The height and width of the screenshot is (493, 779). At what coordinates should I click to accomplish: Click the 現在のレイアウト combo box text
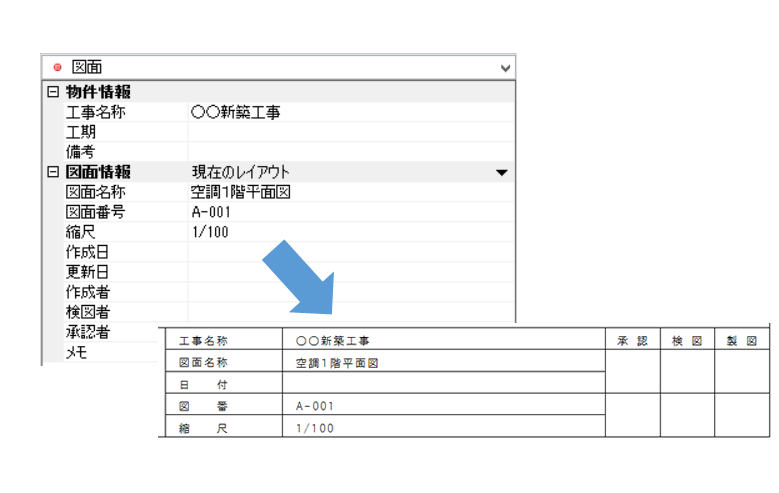pyautogui.click(x=240, y=172)
